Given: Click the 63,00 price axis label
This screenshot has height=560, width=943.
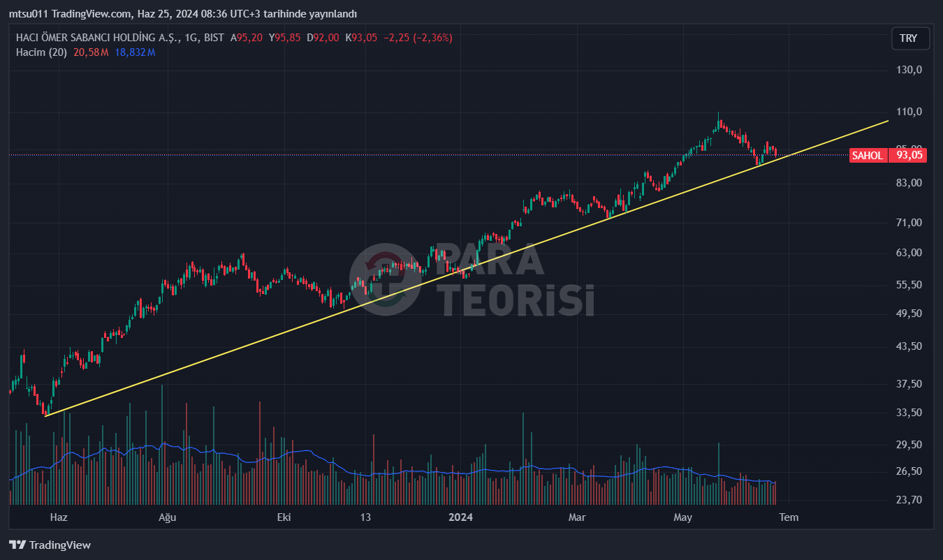Looking at the screenshot, I should pos(910,253).
